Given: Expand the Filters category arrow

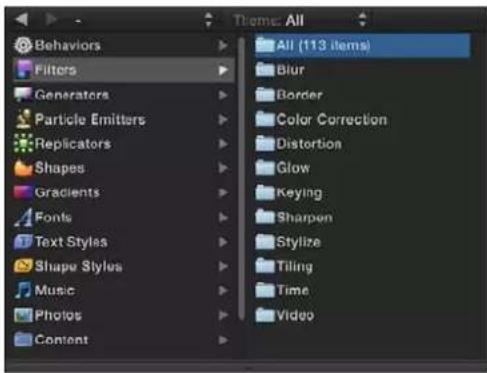Looking at the screenshot, I should click(223, 70).
